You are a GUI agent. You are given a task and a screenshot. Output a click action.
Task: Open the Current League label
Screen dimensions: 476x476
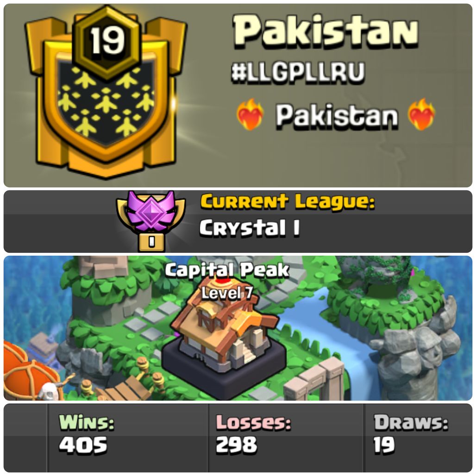click(x=288, y=202)
